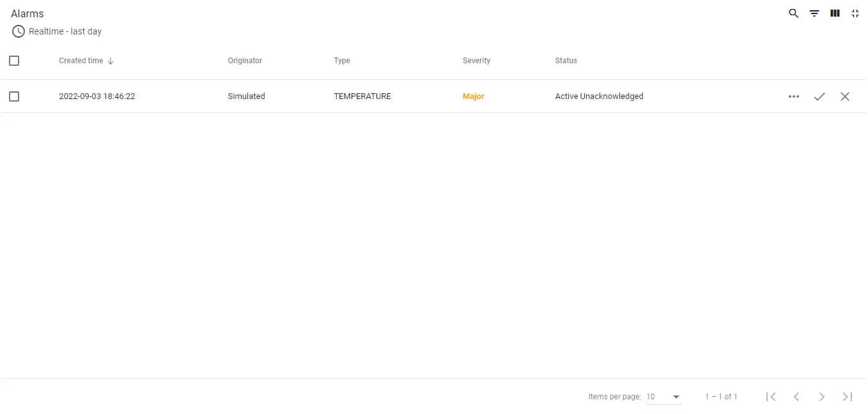Sort by Created time column

[81, 61]
